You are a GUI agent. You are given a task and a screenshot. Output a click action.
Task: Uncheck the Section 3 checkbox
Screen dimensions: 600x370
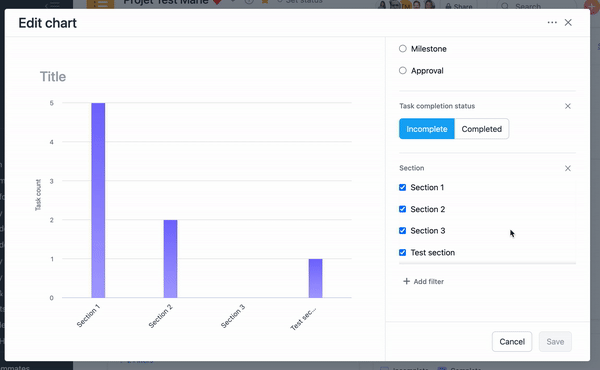click(403, 231)
